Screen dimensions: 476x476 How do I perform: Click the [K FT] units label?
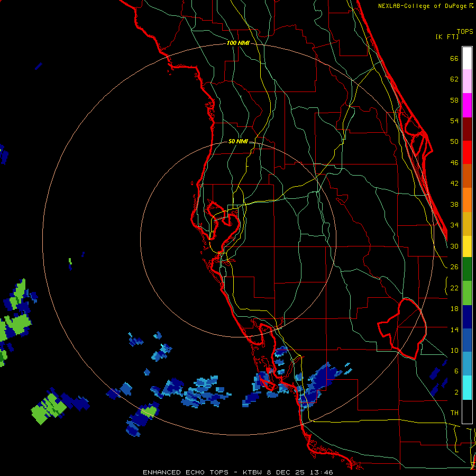[447, 36]
